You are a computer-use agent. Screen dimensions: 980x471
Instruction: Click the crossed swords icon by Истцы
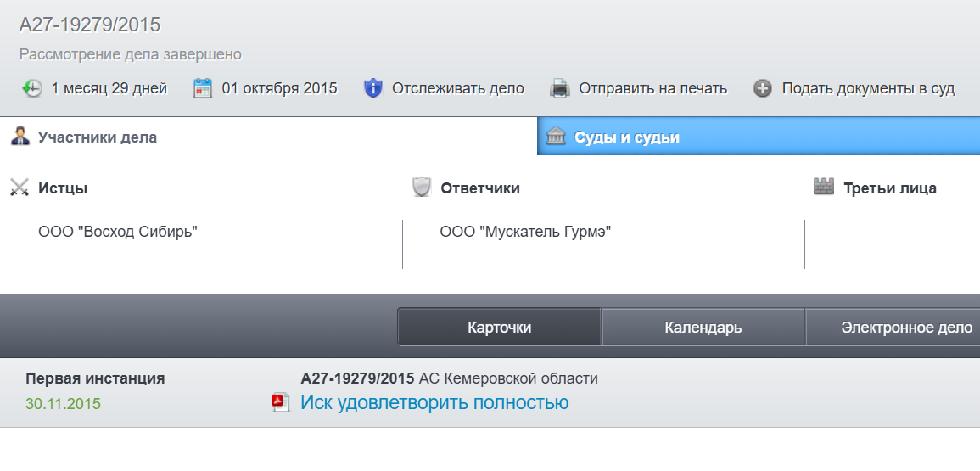point(20,188)
